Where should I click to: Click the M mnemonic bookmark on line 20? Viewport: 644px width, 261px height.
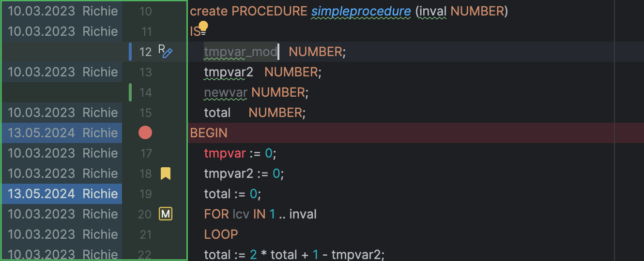click(166, 214)
